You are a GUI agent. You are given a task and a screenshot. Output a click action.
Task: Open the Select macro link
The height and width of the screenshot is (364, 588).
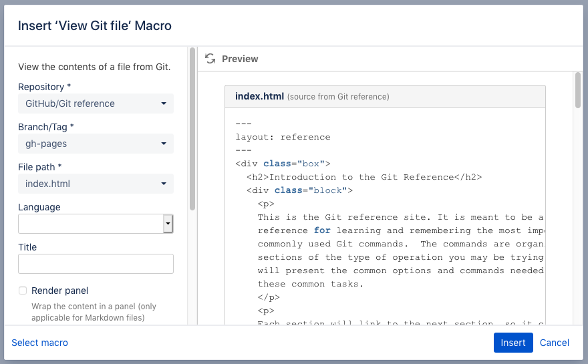[x=40, y=343]
